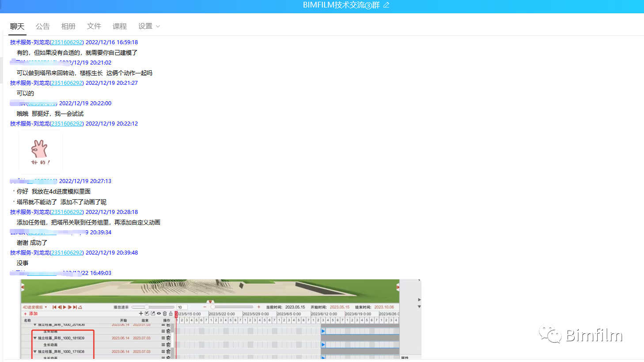Click sender name 技术服务-刘龙龙 at 20:21:27
644x362 pixels.
click(30, 83)
